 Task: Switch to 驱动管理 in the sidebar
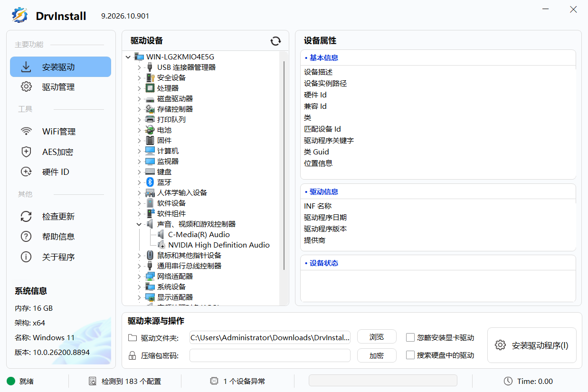[x=60, y=87]
